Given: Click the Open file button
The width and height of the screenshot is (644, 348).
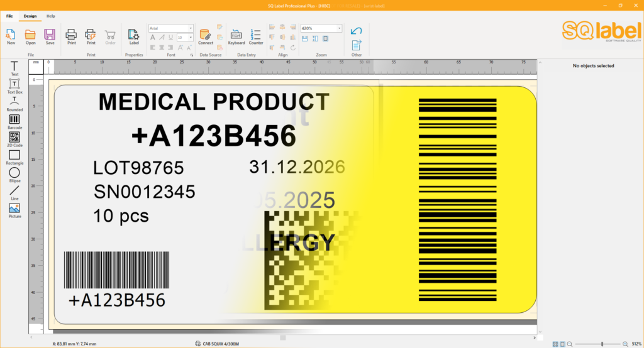Looking at the screenshot, I should point(30,35).
